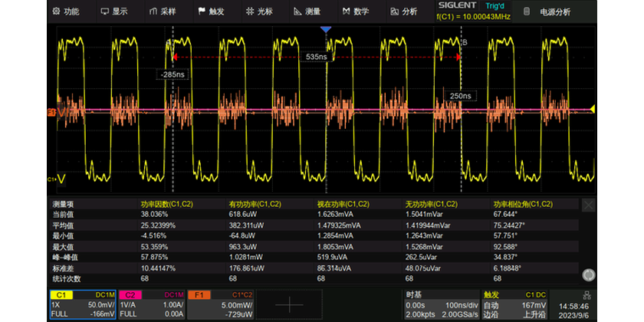Reset statistics with the circular refresh icon
Image resolution: width=644 pixels, height=322 pixels.
pos(588,274)
